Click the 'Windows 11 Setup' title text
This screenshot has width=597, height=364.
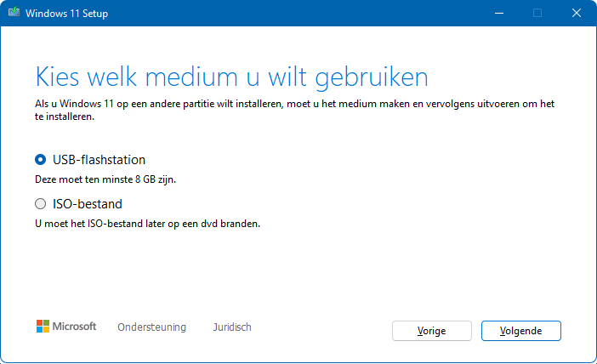66,14
